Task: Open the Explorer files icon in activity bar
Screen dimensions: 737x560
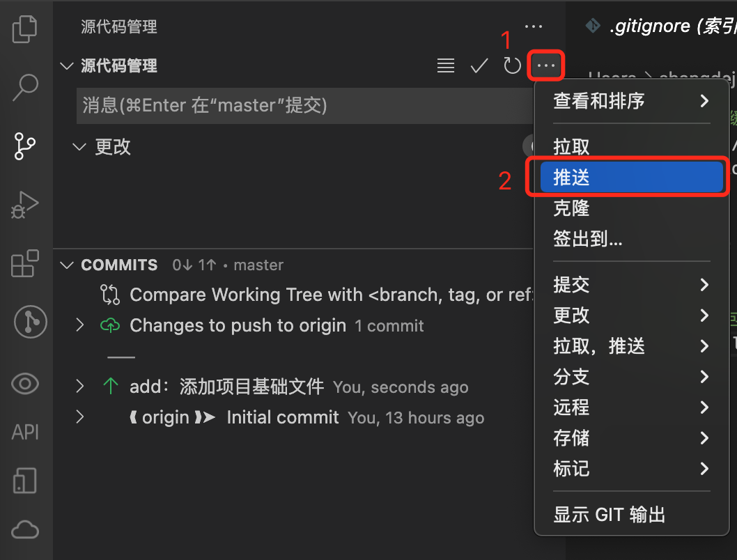Action: 24,29
